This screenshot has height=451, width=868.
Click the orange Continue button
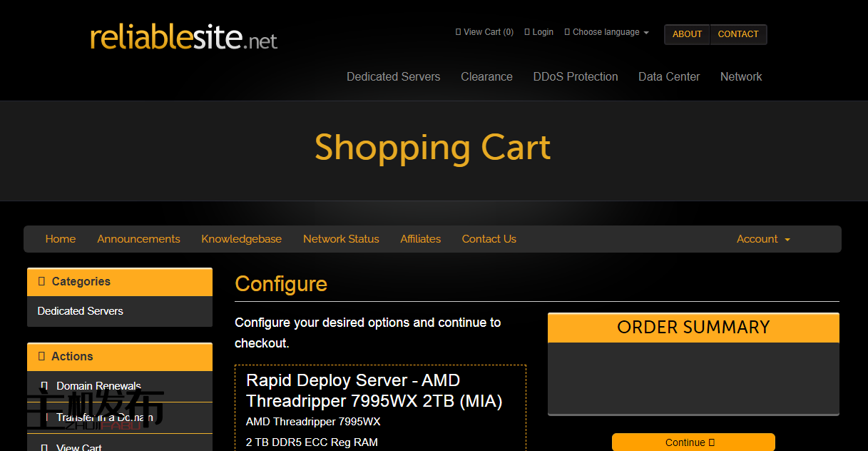(x=693, y=442)
